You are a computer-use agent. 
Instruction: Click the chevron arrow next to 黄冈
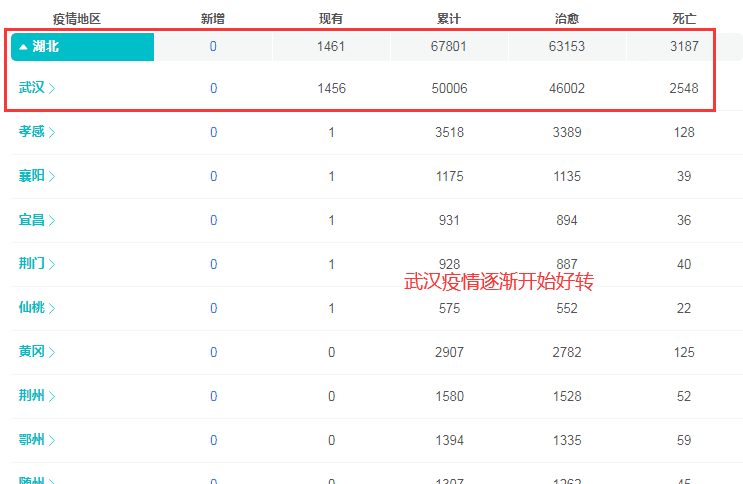pos(52,353)
